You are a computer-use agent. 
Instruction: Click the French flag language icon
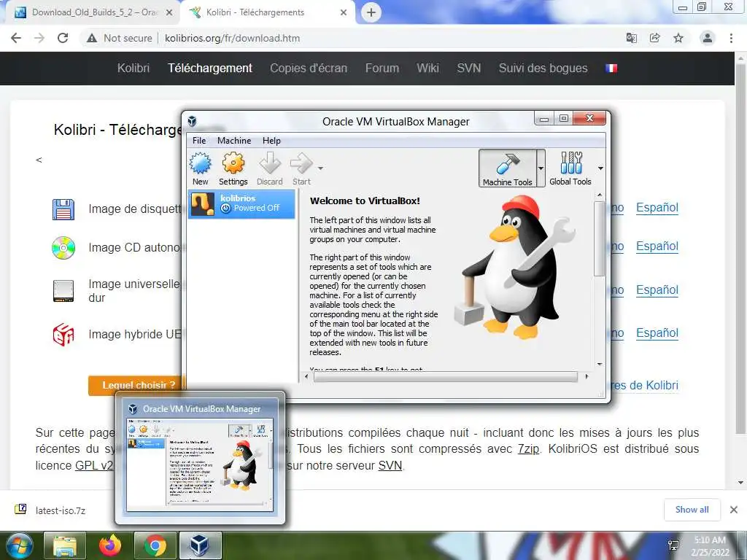click(x=611, y=68)
